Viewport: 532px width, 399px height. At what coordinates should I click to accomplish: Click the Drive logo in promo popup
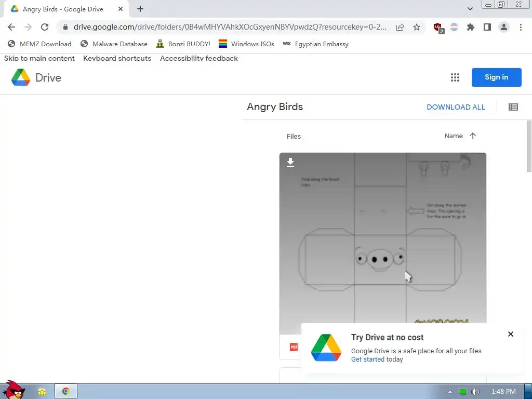[326, 348]
